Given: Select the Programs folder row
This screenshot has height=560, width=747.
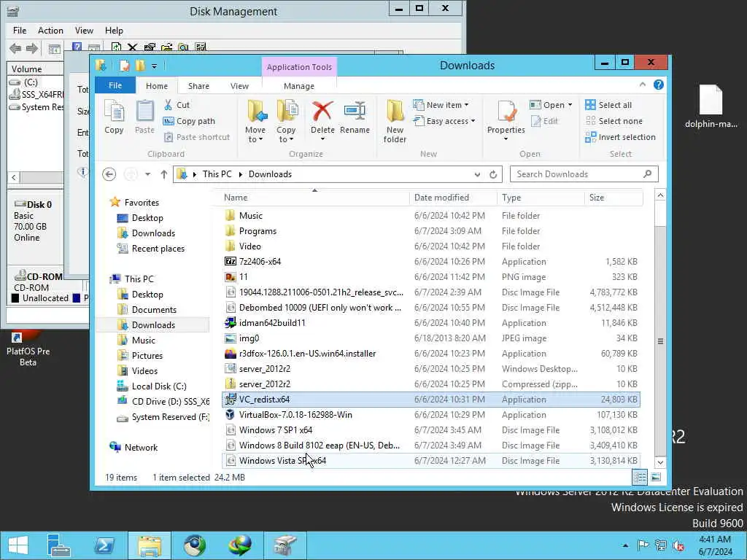Looking at the screenshot, I should [x=430, y=231].
